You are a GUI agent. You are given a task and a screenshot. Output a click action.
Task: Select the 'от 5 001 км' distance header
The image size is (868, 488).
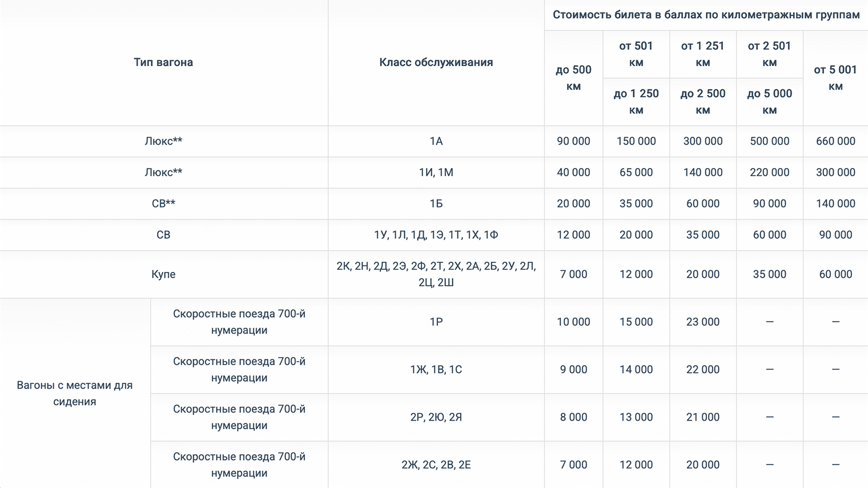point(835,78)
